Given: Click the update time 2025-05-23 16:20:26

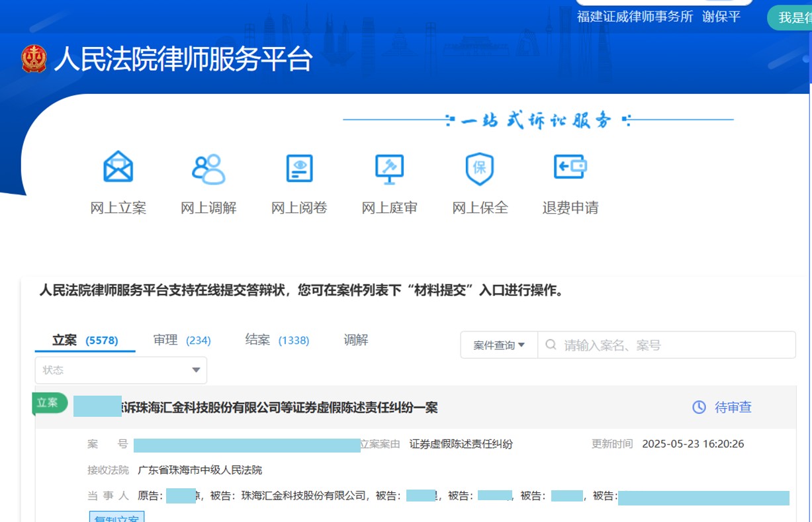Looking at the screenshot, I should 693,444.
